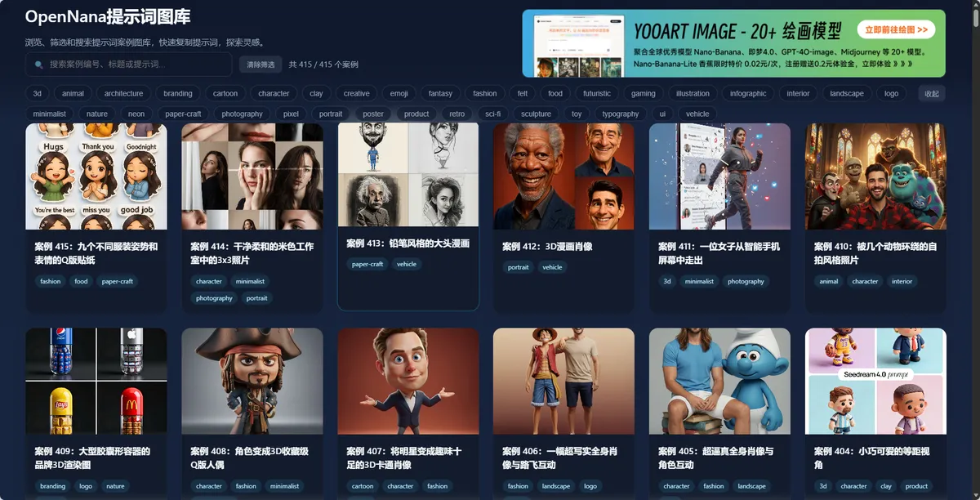
Task: Open case 415 chibi sticker thumbnail
Action: [x=96, y=176]
